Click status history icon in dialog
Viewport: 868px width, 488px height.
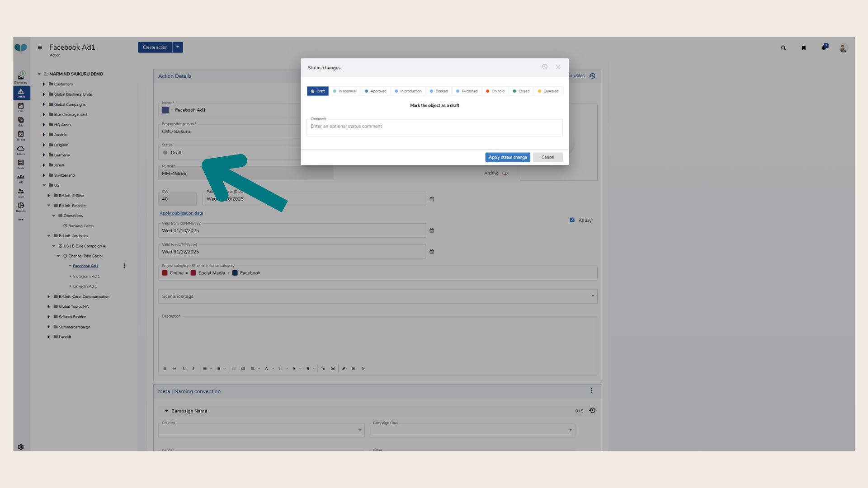(x=544, y=67)
